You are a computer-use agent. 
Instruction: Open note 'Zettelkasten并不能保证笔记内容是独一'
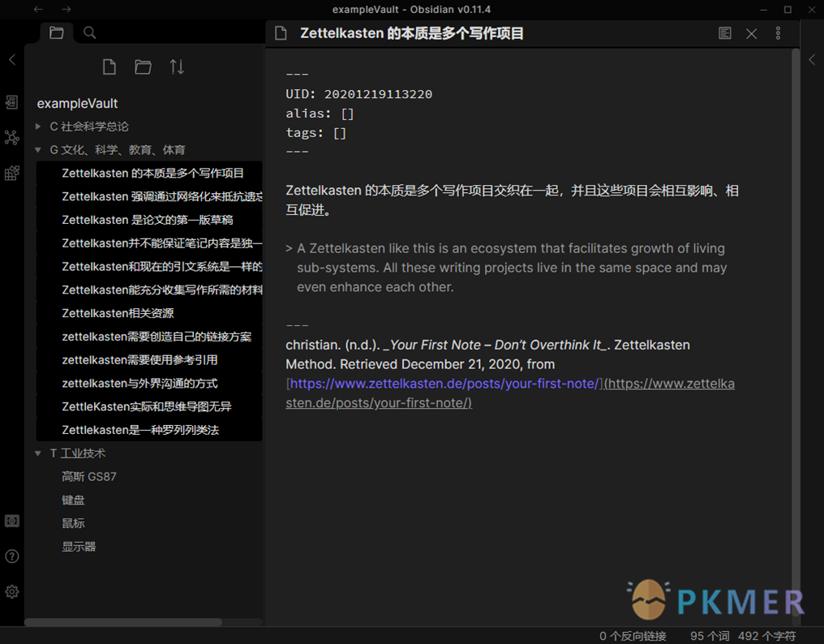click(x=148, y=243)
